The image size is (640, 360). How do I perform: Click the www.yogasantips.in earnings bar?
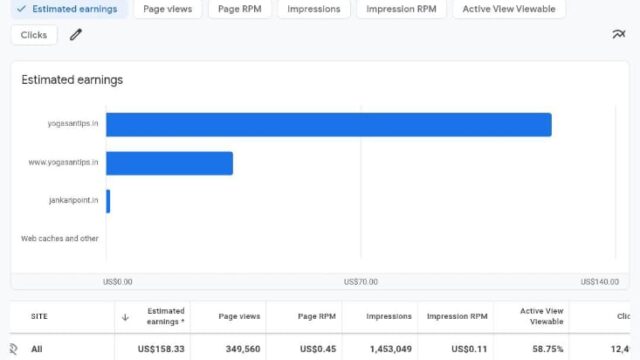(169, 163)
